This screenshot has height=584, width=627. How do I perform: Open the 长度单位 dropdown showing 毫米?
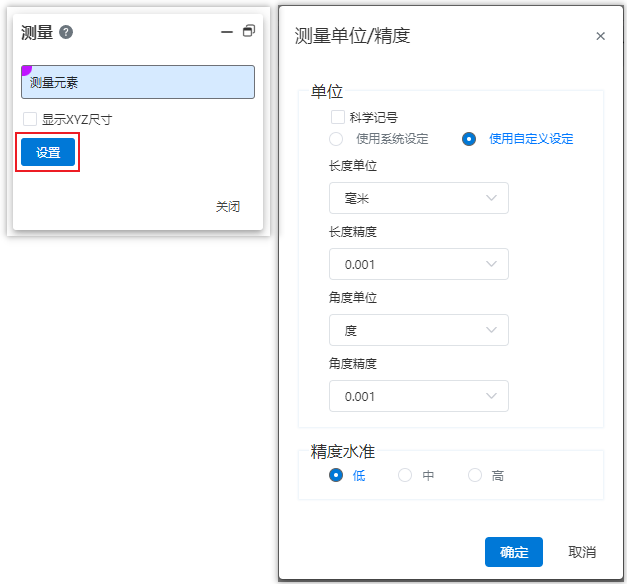pyautogui.click(x=419, y=198)
